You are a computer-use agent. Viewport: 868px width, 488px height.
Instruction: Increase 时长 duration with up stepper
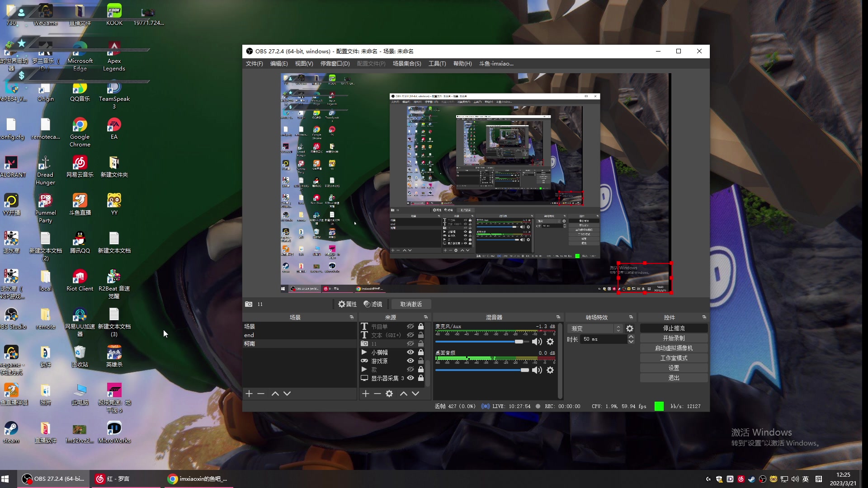pos(631,337)
